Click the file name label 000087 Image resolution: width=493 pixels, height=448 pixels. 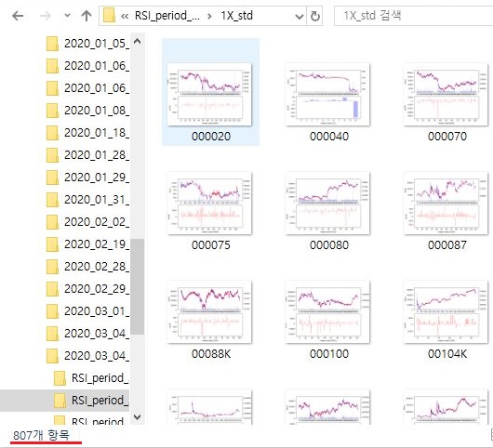(447, 244)
